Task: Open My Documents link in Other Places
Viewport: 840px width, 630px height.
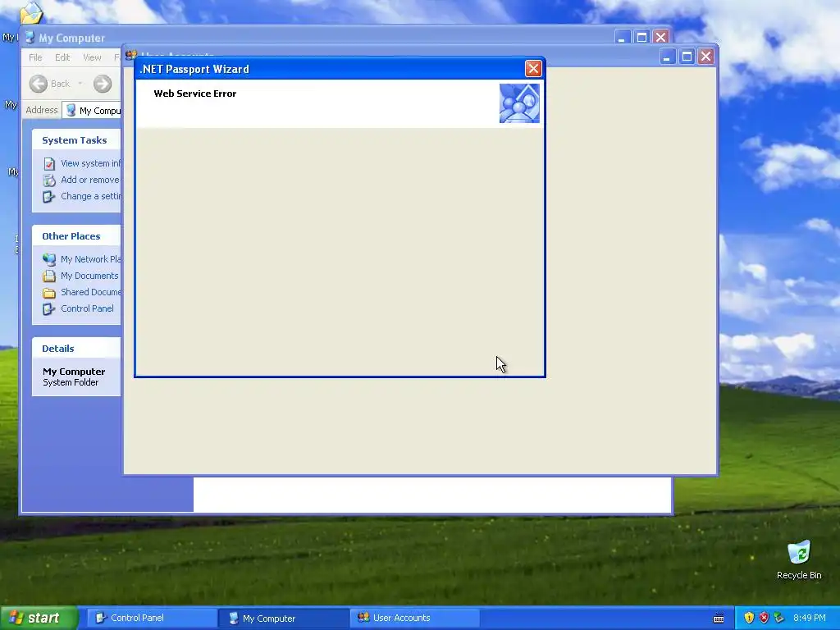Action: tap(89, 276)
